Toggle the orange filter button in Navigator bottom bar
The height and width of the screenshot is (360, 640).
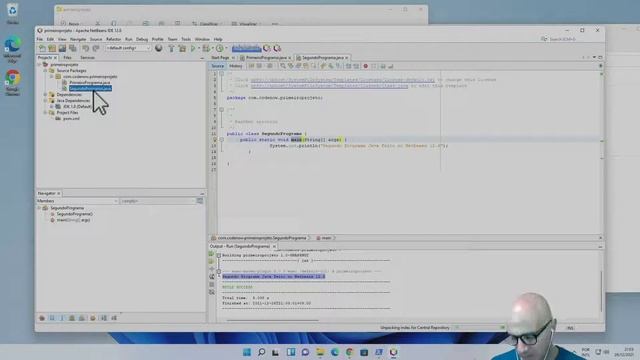click(93, 318)
